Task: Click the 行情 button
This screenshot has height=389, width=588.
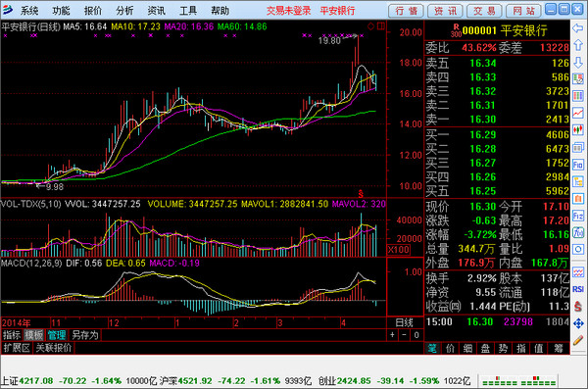Action: pos(406,11)
